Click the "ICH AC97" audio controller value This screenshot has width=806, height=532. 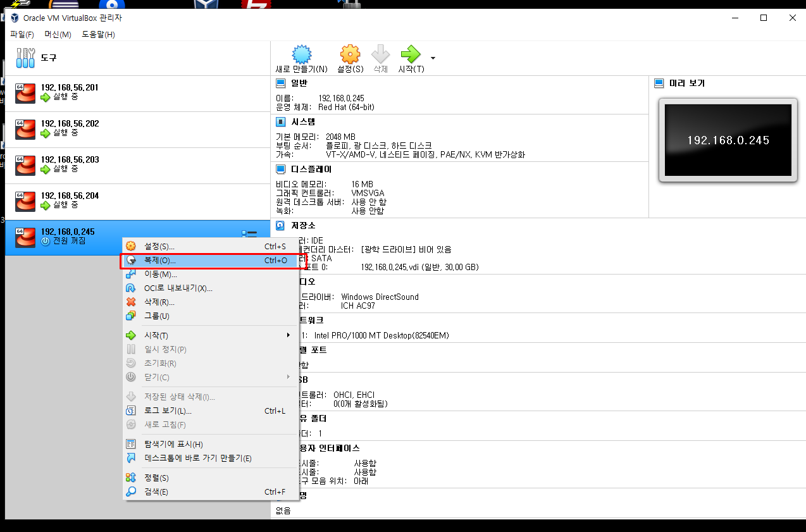point(357,306)
